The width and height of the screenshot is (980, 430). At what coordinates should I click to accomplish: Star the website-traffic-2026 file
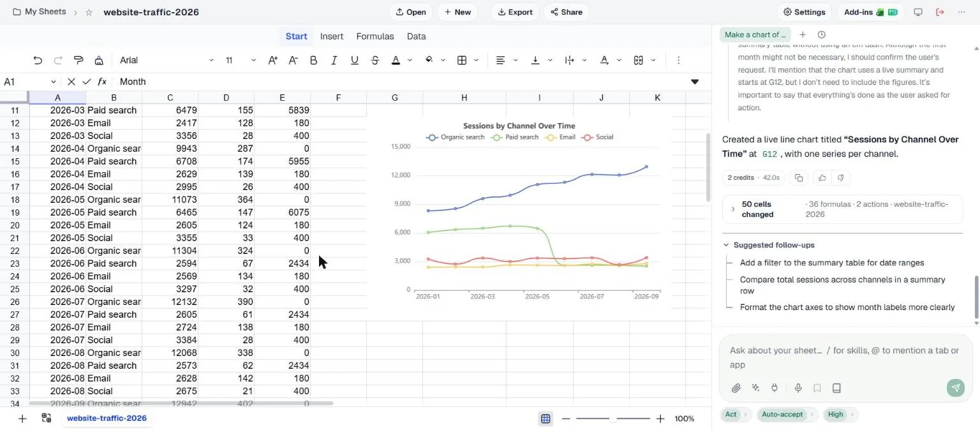(x=89, y=12)
